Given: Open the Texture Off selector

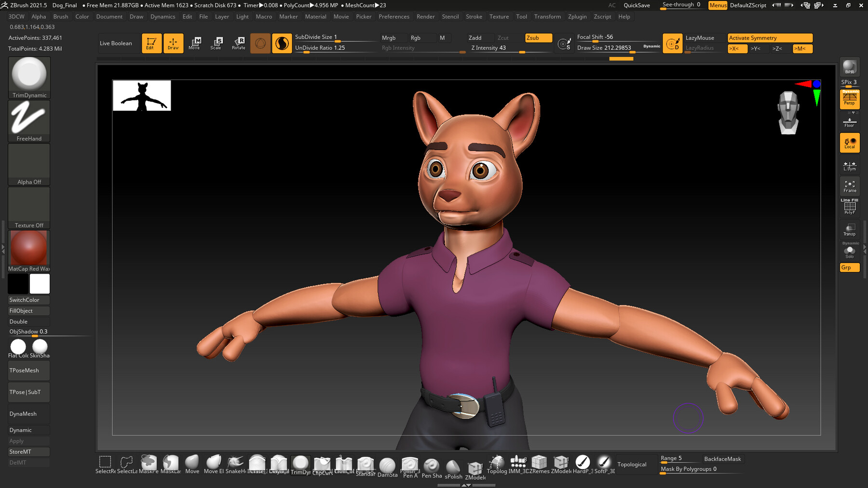Looking at the screenshot, I should pyautogui.click(x=29, y=208).
